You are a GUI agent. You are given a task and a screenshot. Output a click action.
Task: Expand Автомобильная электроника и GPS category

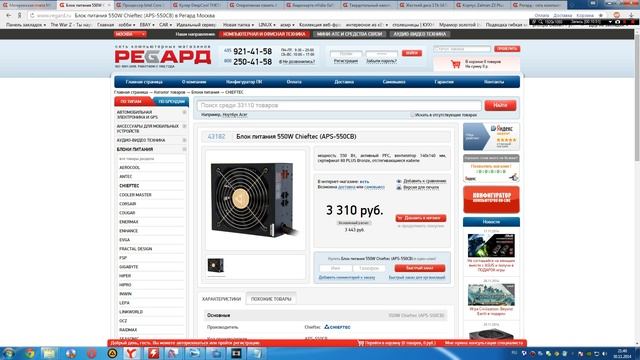184,112
